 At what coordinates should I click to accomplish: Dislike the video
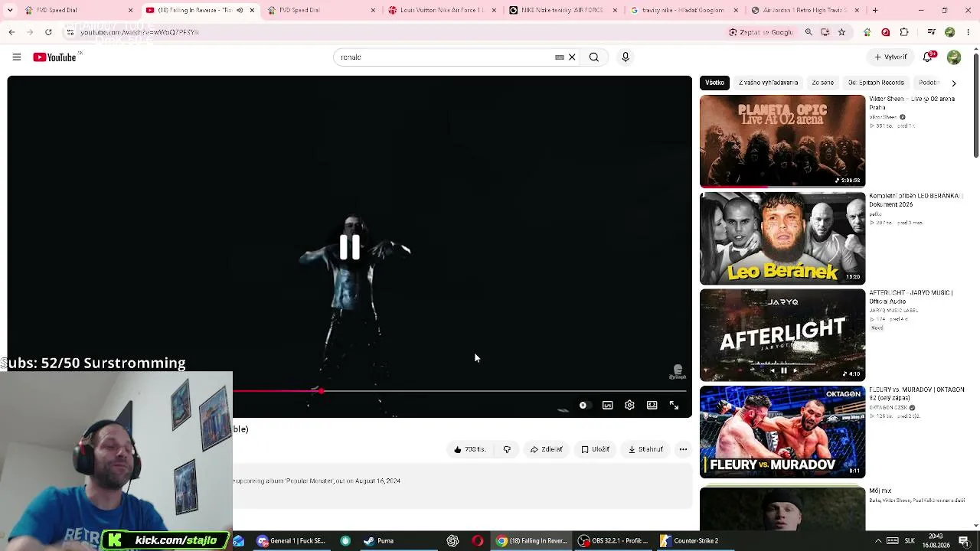click(x=507, y=449)
